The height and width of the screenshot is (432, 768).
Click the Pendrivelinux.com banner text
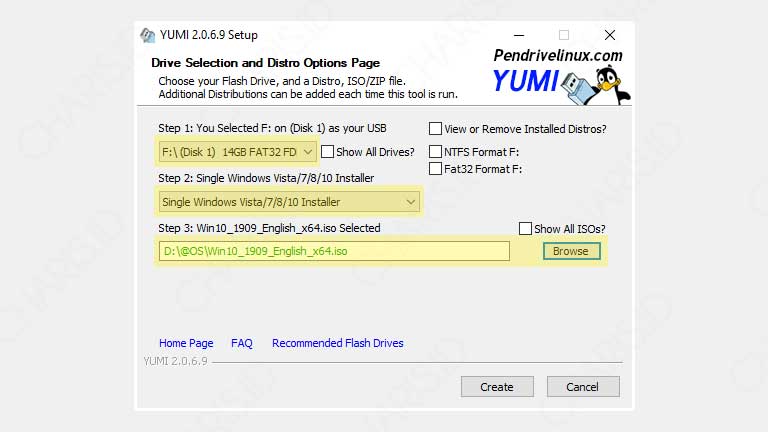(558, 56)
